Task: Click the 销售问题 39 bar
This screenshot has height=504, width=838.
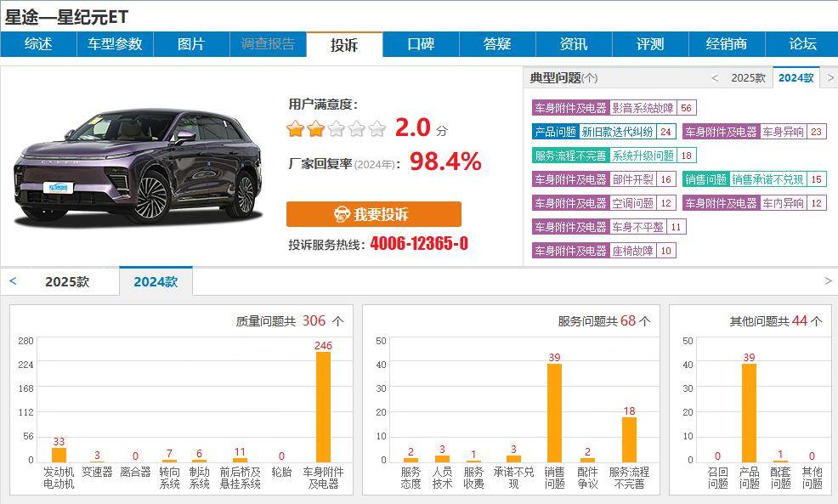Action: pyautogui.click(x=554, y=412)
